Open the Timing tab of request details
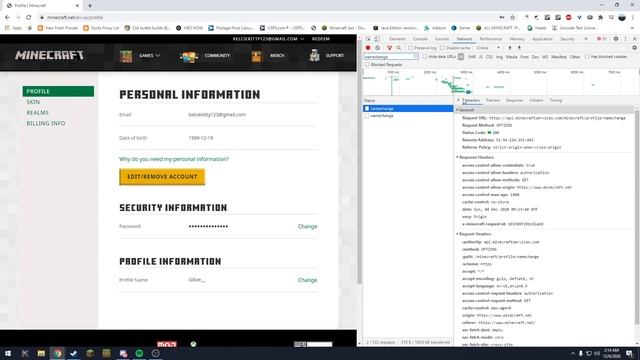The height and width of the screenshot is (360, 640). [x=556, y=100]
